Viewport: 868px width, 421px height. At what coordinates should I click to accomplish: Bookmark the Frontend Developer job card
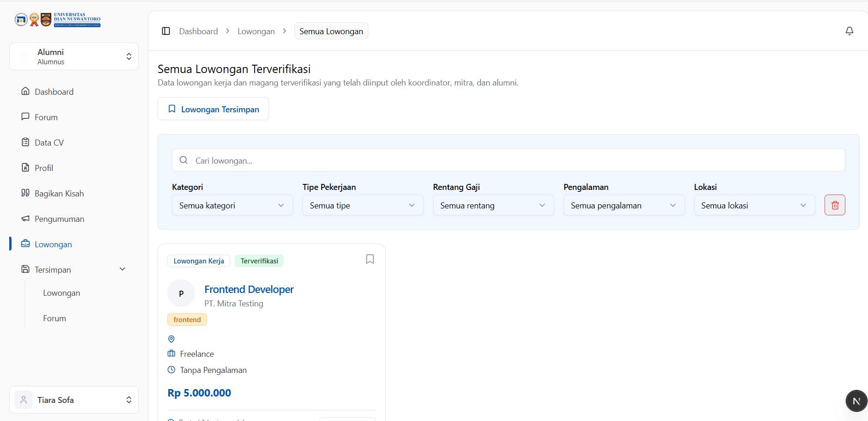pyautogui.click(x=370, y=259)
